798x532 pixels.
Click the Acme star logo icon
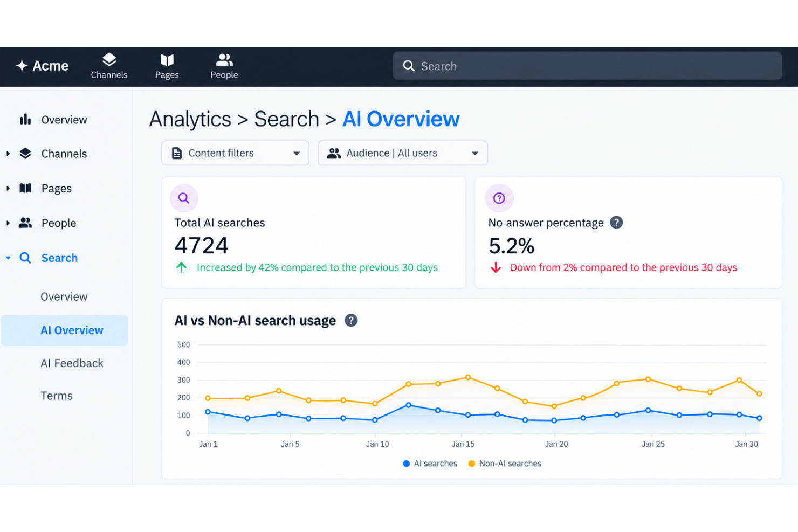[22, 66]
